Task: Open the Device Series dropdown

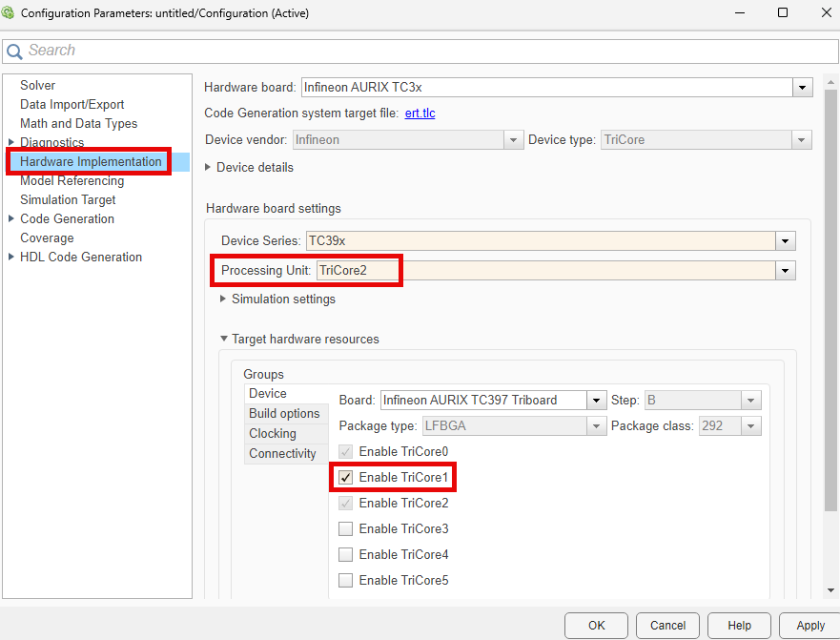Action: [785, 240]
